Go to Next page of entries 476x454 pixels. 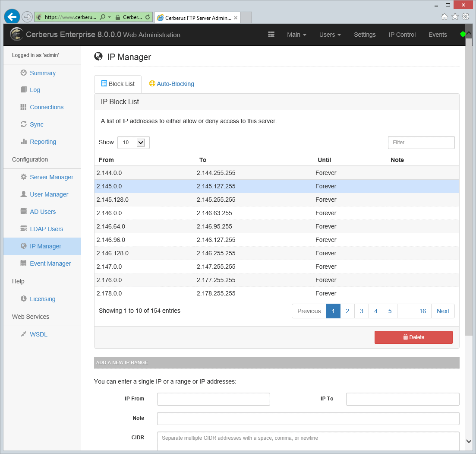point(443,311)
